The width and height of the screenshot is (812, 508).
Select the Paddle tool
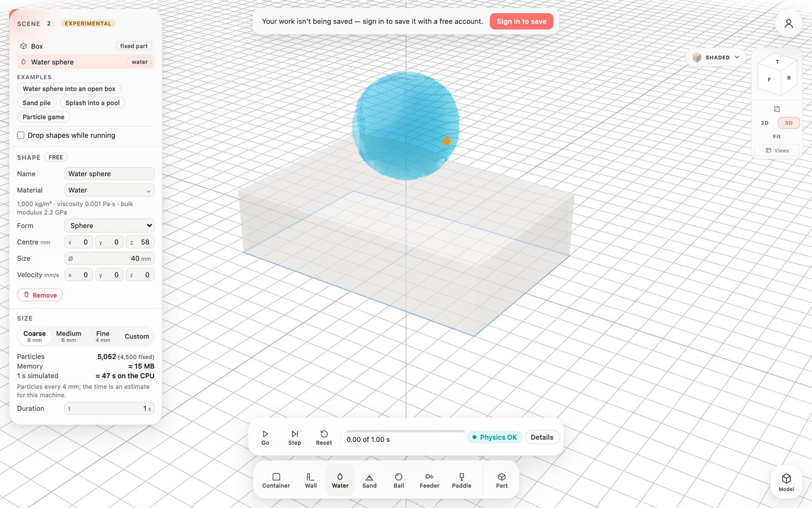click(x=461, y=481)
